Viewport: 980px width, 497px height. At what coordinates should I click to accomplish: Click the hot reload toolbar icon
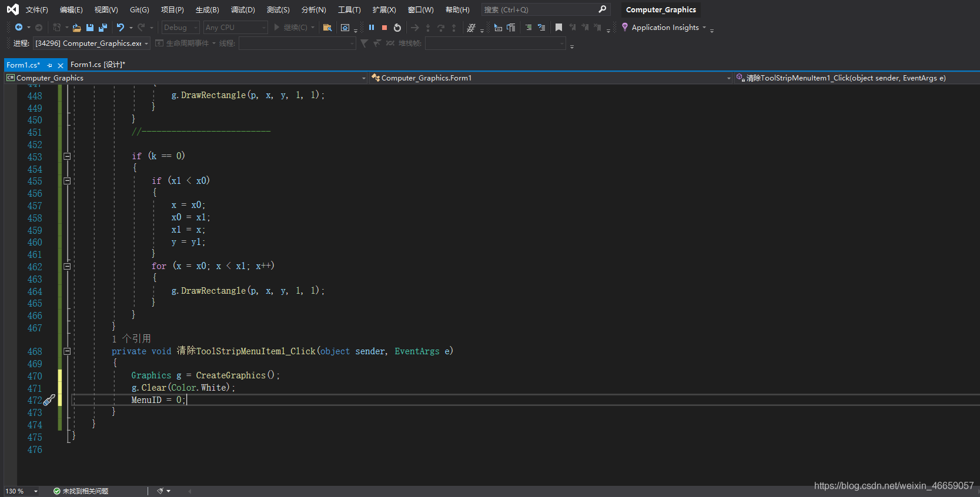click(471, 28)
